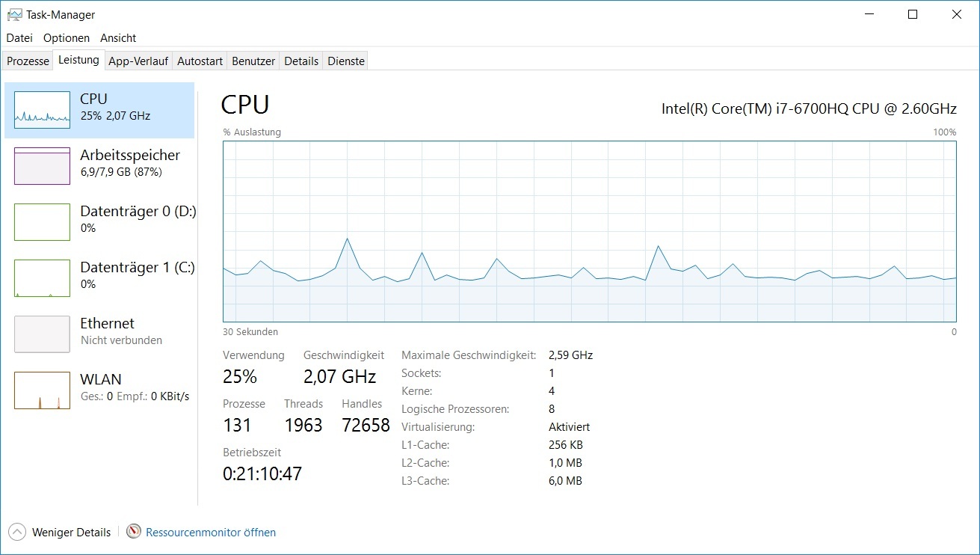980x555 pixels.
Task: Open the Benutzer tab
Action: [253, 61]
